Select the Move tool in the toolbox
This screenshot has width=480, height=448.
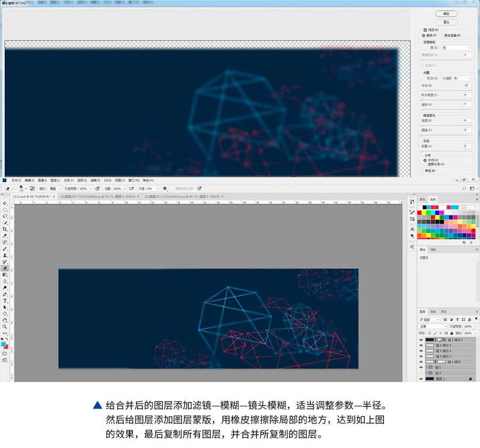[5, 203]
